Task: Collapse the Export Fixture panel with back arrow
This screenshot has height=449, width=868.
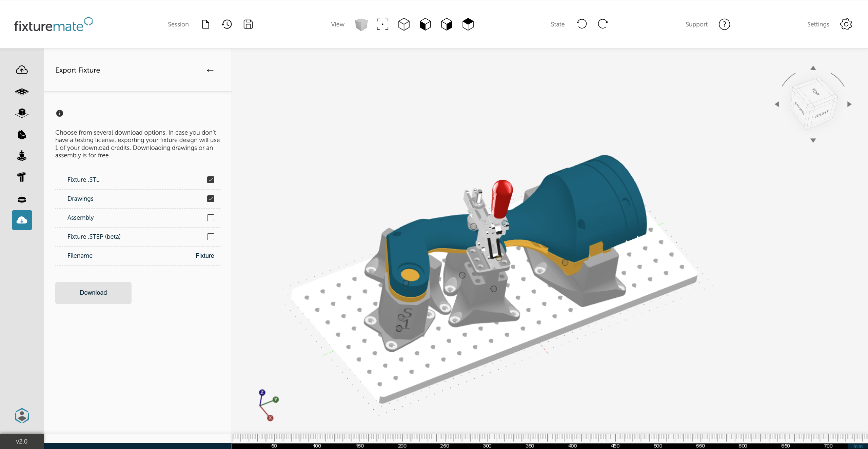Action: [x=210, y=70]
